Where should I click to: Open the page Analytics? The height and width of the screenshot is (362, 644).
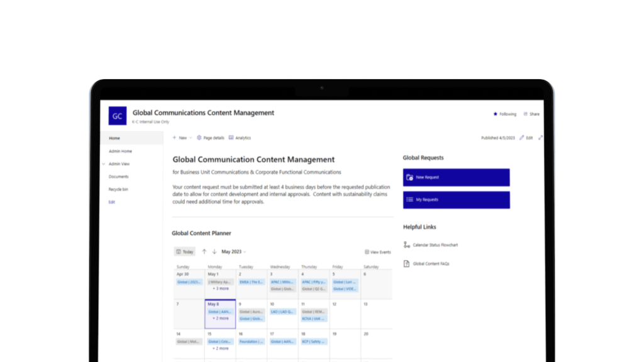pyautogui.click(x=240, y=138)
